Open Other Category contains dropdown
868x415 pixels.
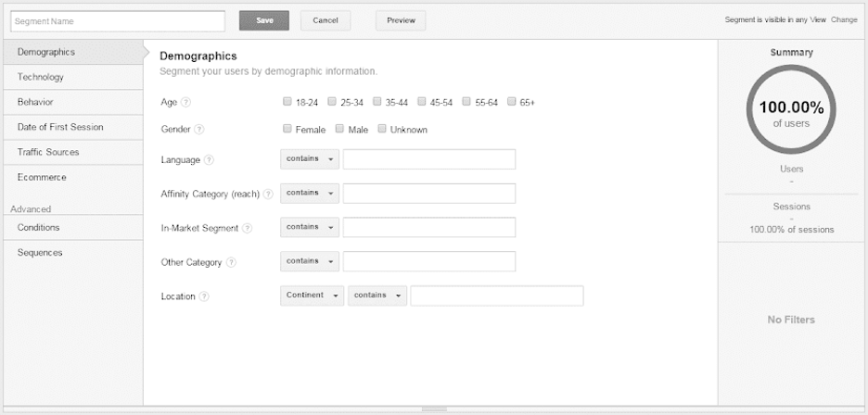pyautogui.click(x=310, y=261)
